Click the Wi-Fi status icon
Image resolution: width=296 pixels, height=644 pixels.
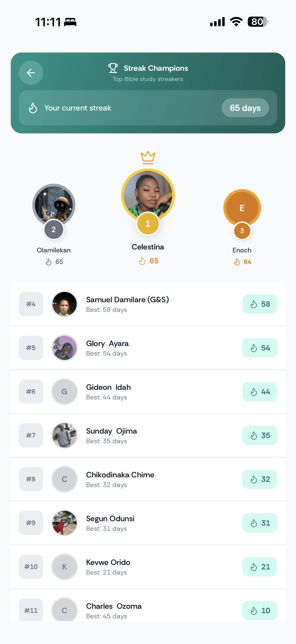[236, 22]
